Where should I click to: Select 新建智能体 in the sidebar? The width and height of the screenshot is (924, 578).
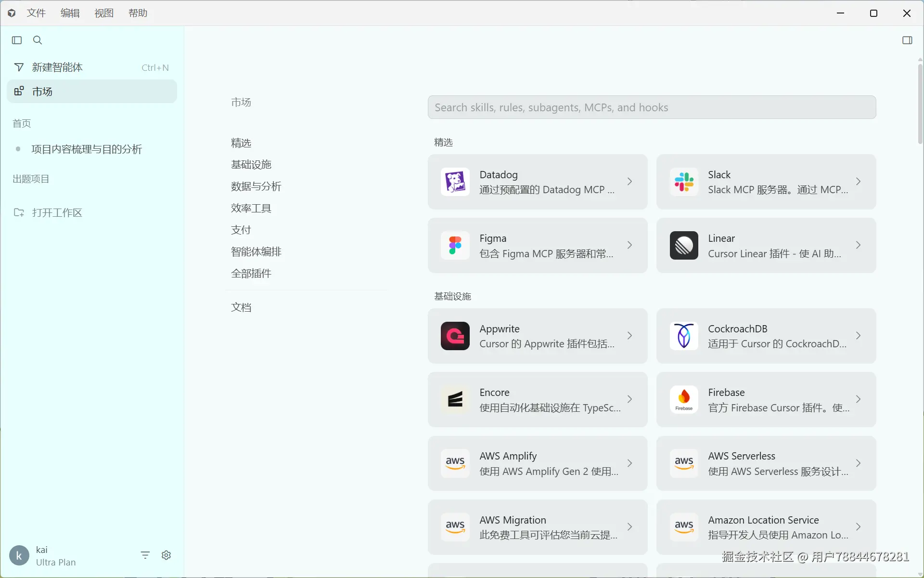coord(58,67)
